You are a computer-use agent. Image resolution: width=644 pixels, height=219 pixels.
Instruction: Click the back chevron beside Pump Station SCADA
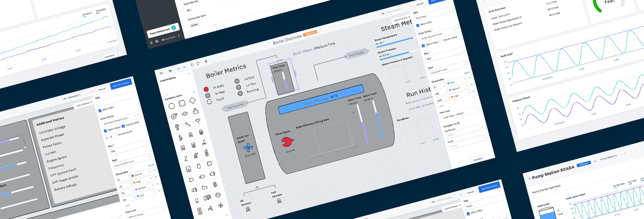coord(529,179)
